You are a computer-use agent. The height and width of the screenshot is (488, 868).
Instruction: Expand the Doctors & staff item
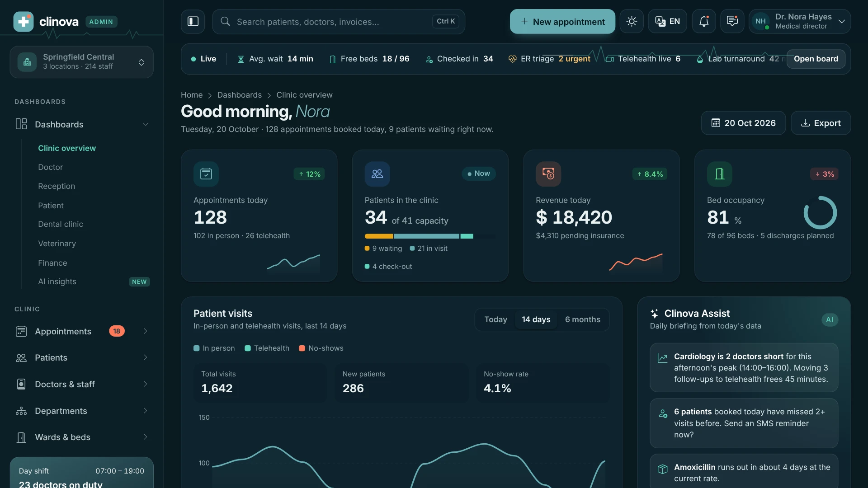coord(82,384)
